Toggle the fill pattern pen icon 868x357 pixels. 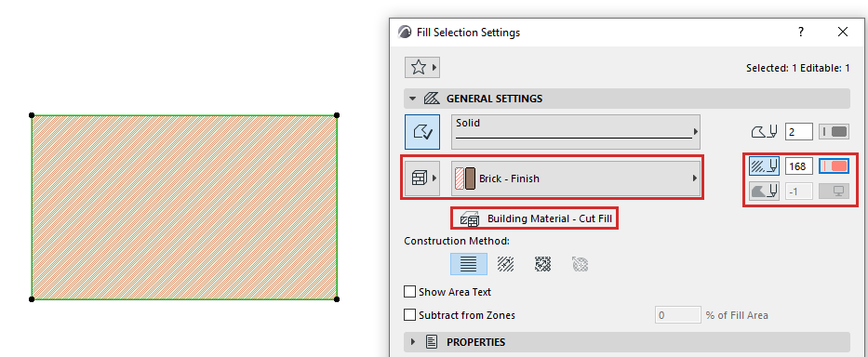pos(765,166)
